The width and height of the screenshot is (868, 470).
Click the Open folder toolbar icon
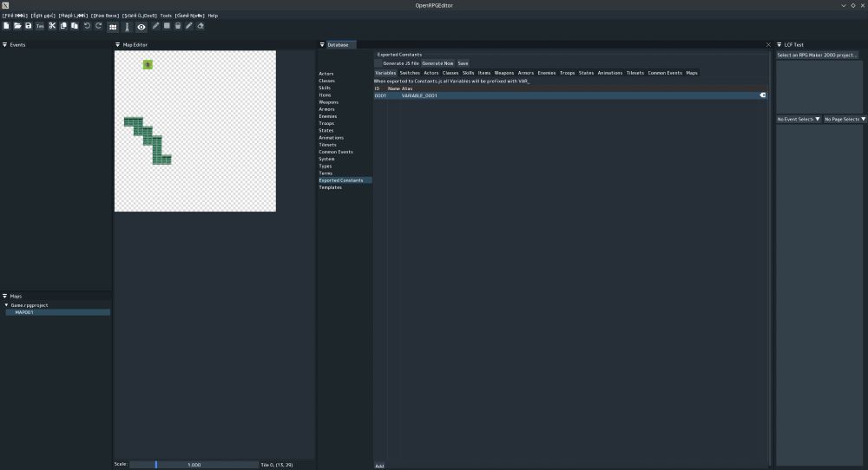pyautogui.click(x=17, y=26)
